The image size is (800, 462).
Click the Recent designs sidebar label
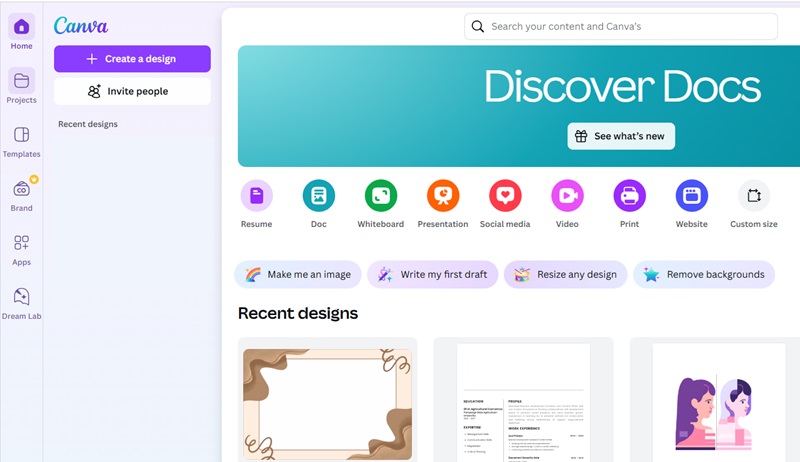click(88, 124)
